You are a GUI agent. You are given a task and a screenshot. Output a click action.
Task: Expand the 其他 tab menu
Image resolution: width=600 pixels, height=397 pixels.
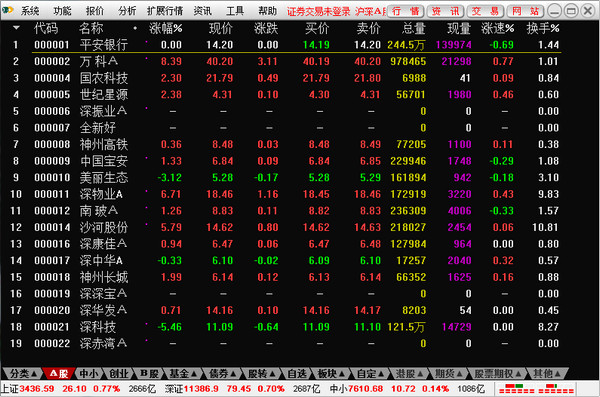[547, 373]
